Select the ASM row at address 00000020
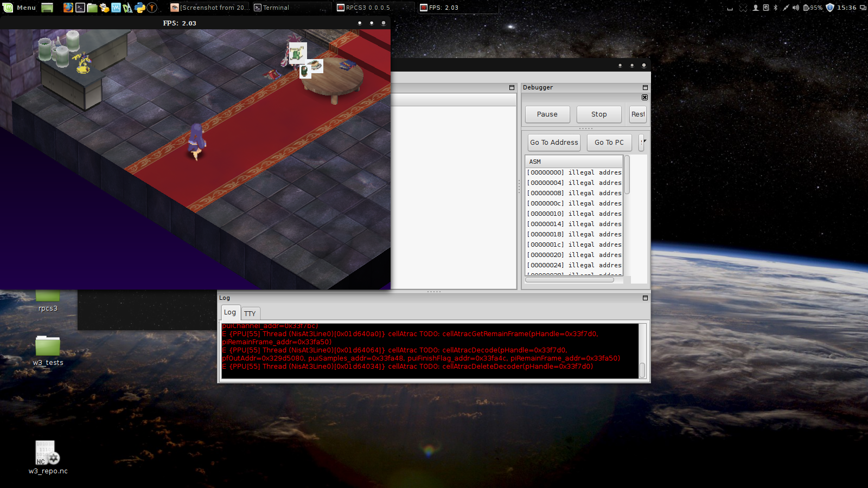Viewport: 868px width, 488px height. pyautogui.click(x=574, y=255)
